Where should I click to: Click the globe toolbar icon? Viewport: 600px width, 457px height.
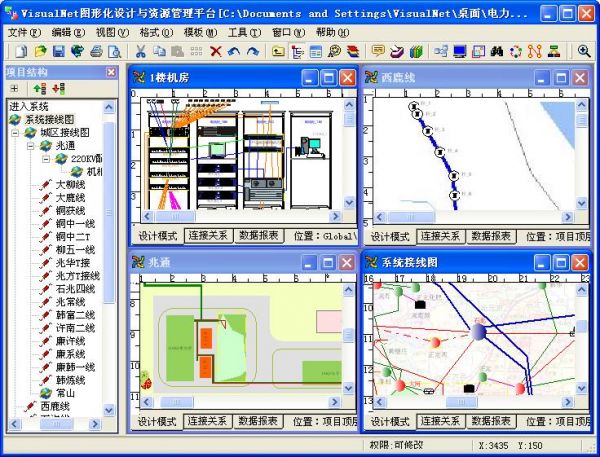click(77, 51)
